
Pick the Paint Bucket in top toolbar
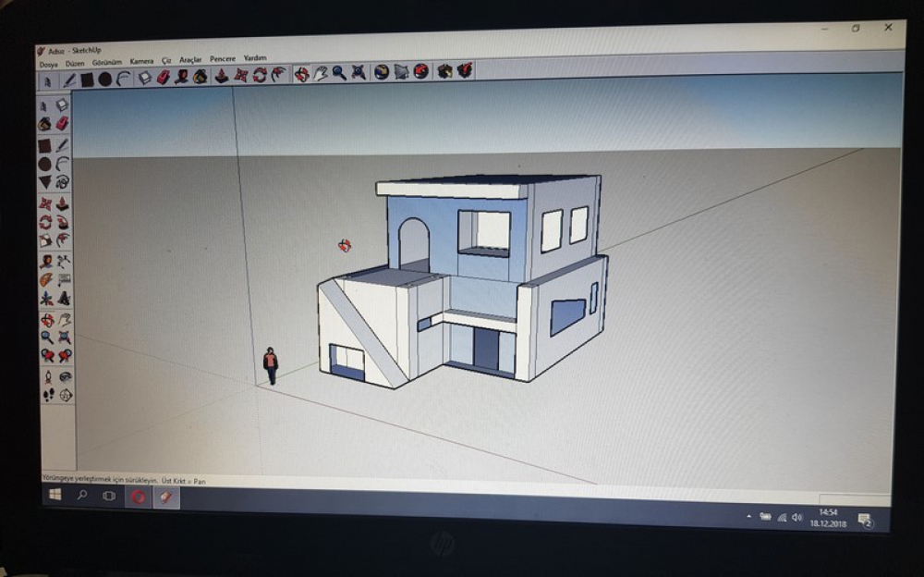tap(201, 77)
